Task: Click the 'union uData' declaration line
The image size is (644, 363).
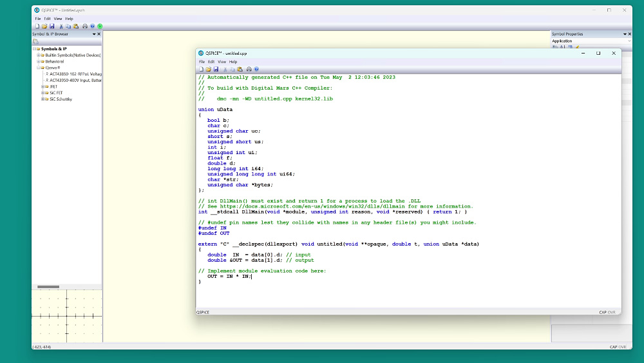Action: (x=215, y=110)
